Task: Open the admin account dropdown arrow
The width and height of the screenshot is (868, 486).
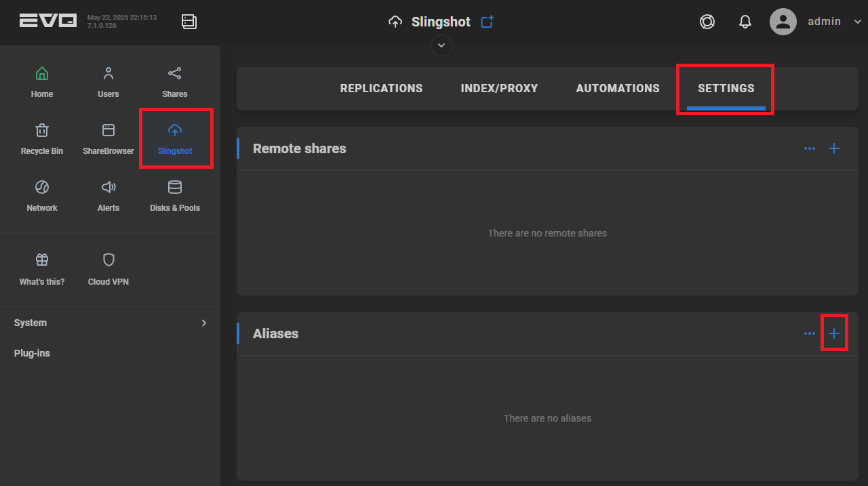Action: (x=858, y=22)
